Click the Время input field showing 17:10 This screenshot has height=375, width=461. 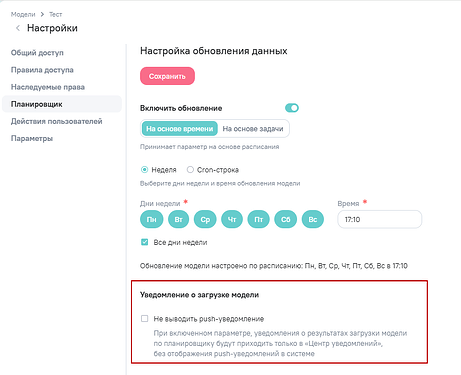[380, 219]
